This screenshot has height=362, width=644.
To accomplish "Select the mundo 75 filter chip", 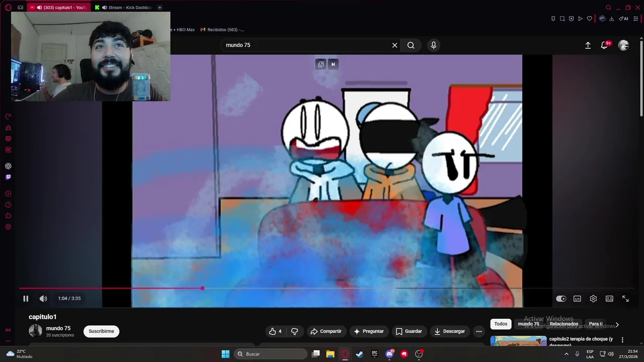I will (528, 324).
